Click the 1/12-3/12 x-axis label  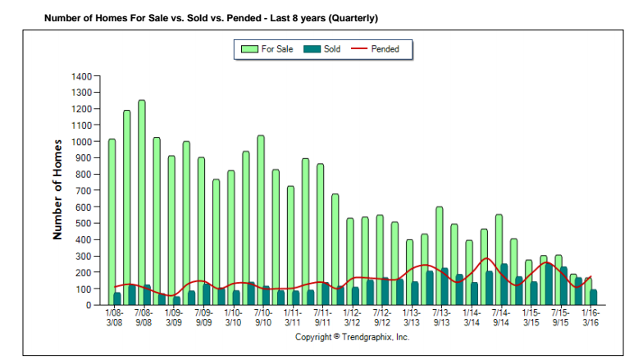[x=353, y=318]
